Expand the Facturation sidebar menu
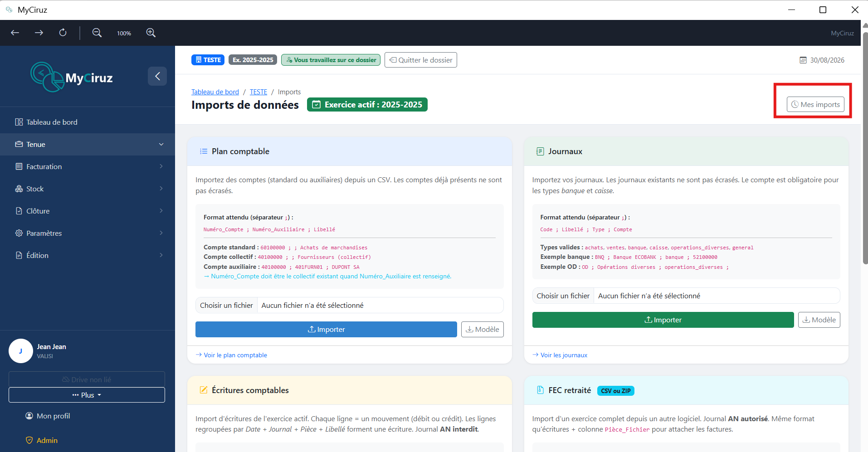Image resolution: width=868 pixels, height=452 pixels. (88, 166)
